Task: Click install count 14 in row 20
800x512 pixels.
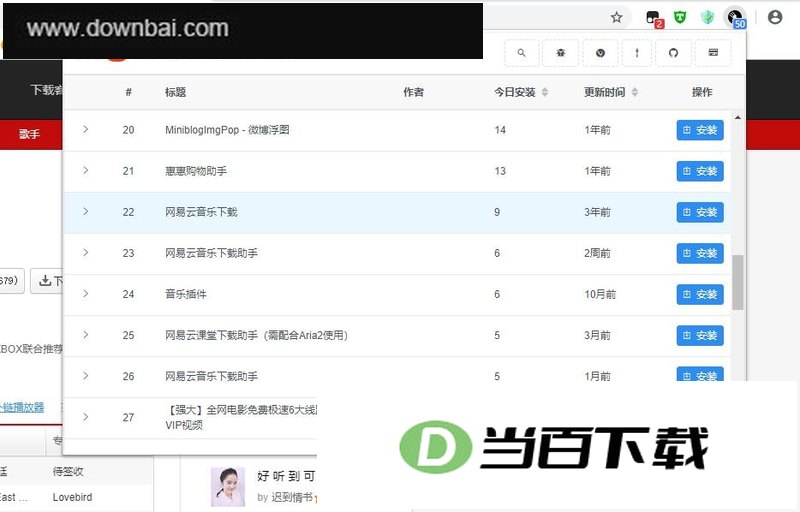Action: pos(500,130)
